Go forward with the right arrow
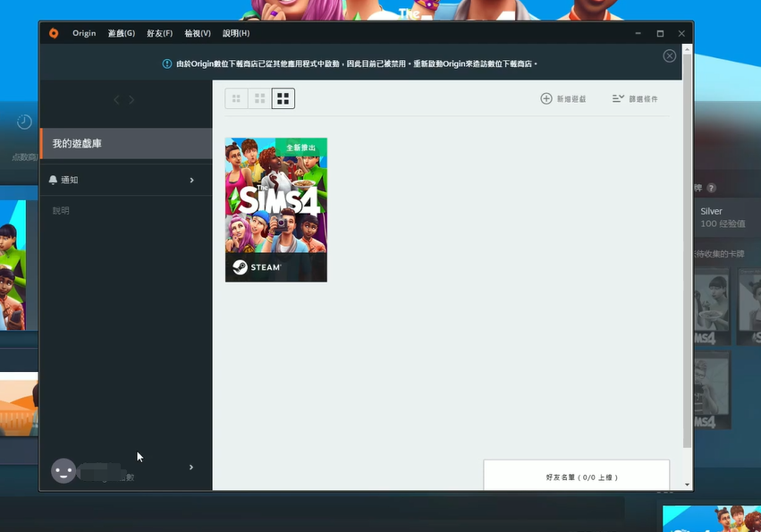This screenshot has width=761, height=532. [131, 99]
